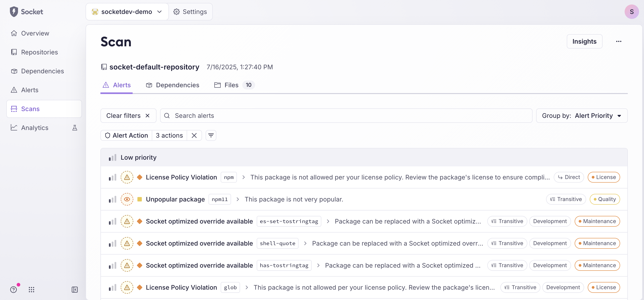Click the add filter icon button
Screen dimensions: 644x300
(211, 135)
